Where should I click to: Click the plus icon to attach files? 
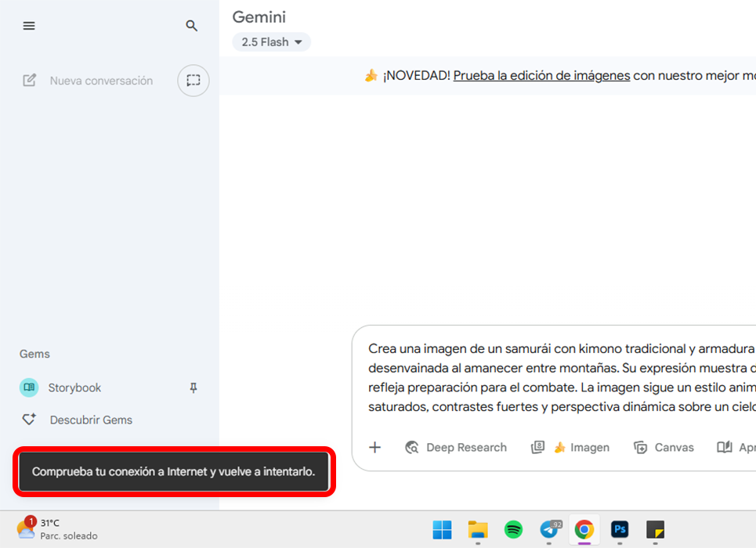tap(374, 447)
